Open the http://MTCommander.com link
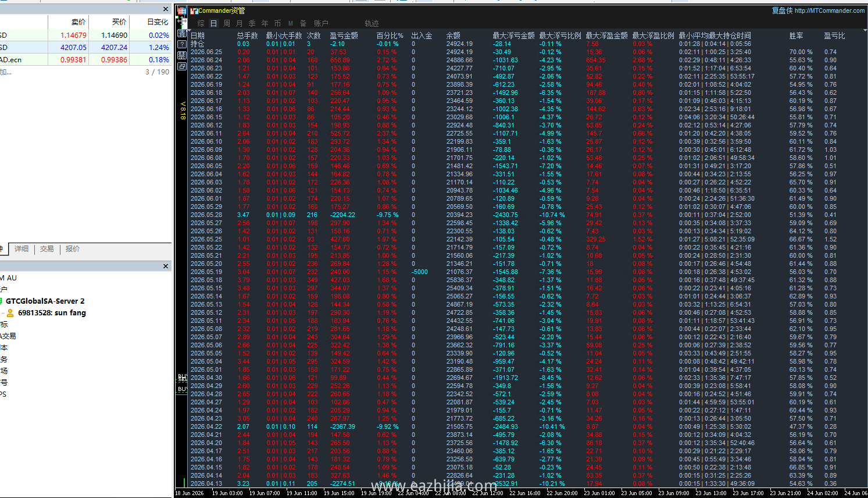Screen dimensions: 868x498 pyautogui.click(x=830, y=10)
